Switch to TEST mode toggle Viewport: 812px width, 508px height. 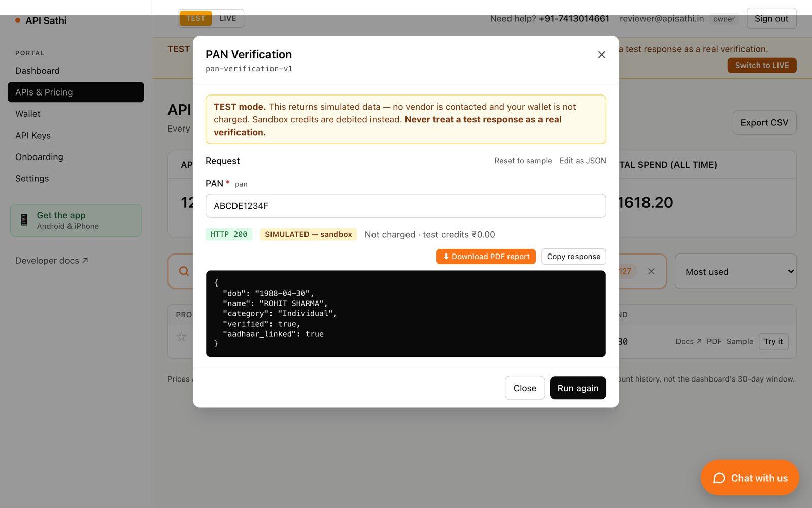pos(195,18)
